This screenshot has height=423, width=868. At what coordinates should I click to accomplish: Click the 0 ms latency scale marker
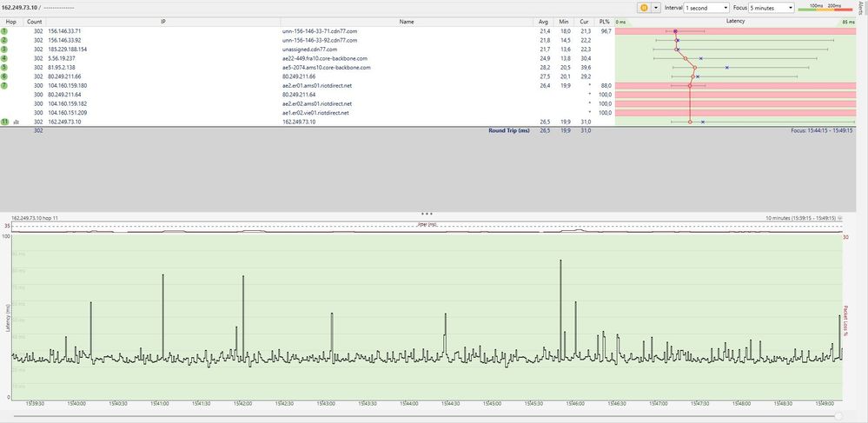pyautogui.click(x=621, y=22)
